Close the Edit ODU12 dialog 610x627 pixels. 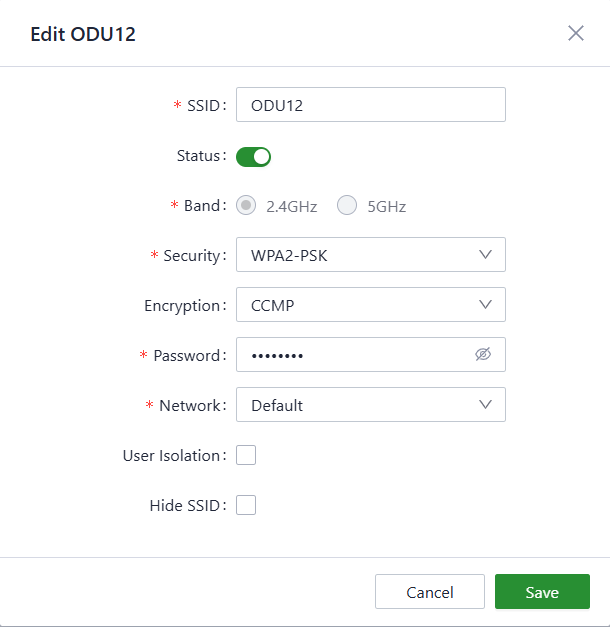tap(576, 33)
